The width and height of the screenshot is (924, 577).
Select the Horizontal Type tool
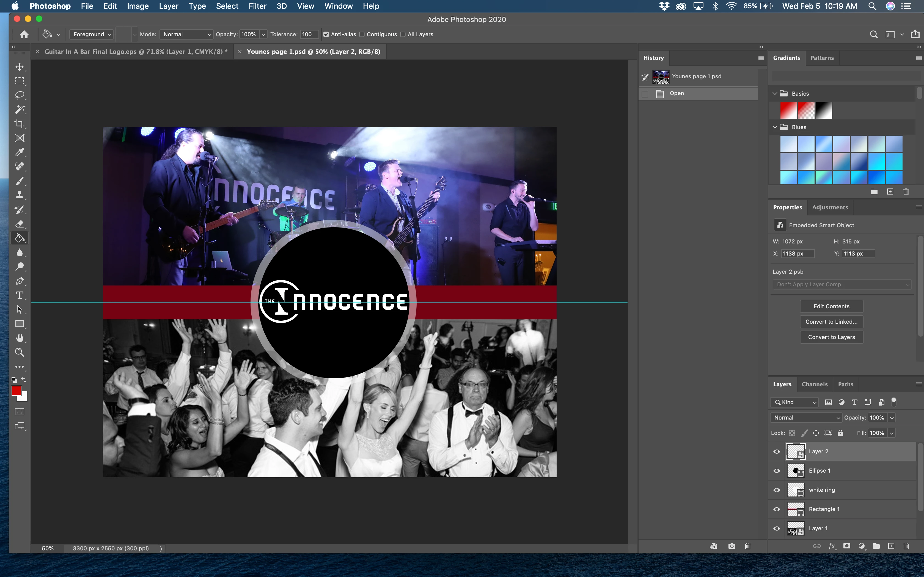[20, 295]
